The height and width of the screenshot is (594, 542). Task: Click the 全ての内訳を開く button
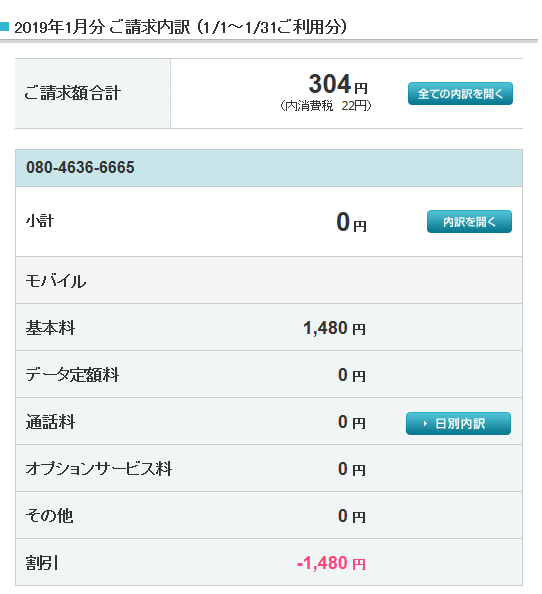click(x=460, y=94)
